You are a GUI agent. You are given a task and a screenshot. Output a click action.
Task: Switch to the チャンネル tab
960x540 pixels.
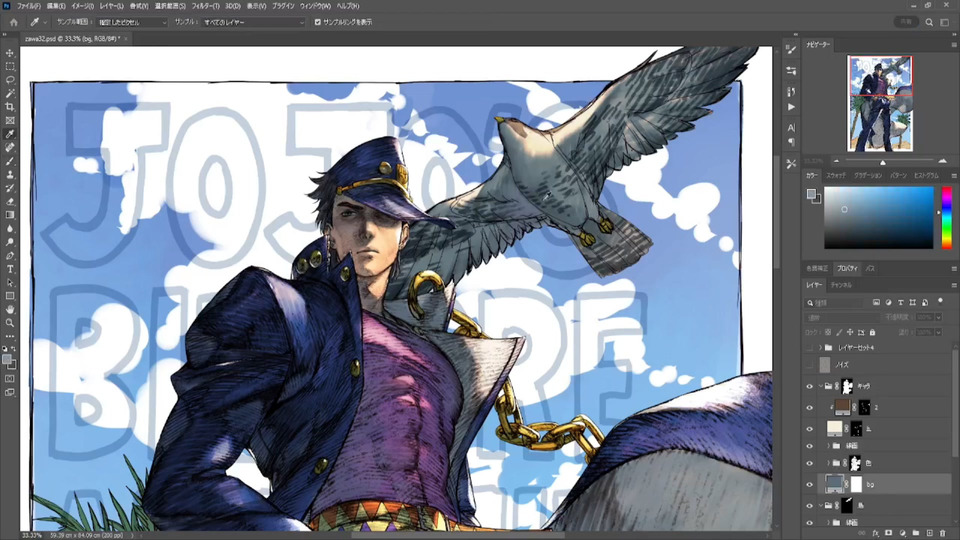click(841, 285)
